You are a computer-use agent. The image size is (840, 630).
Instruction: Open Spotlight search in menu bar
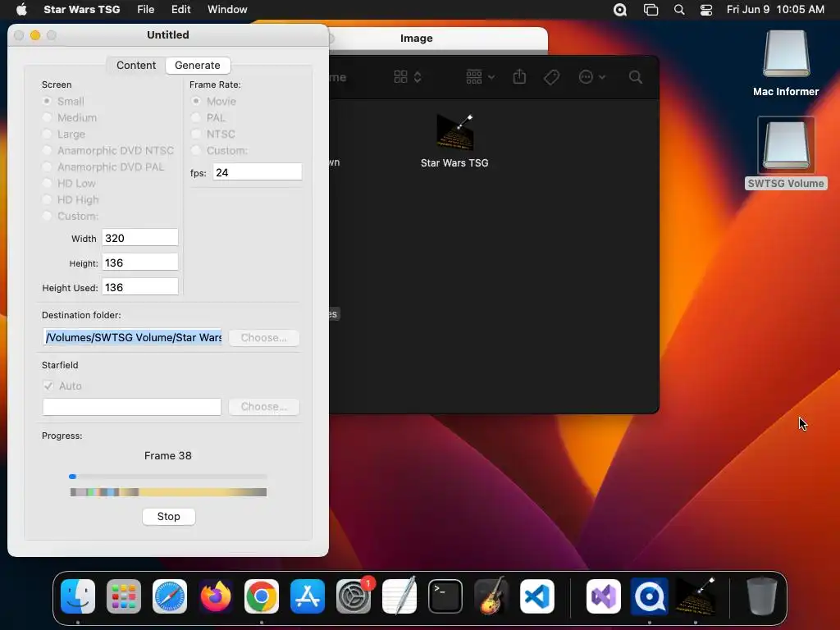[678, 10]
